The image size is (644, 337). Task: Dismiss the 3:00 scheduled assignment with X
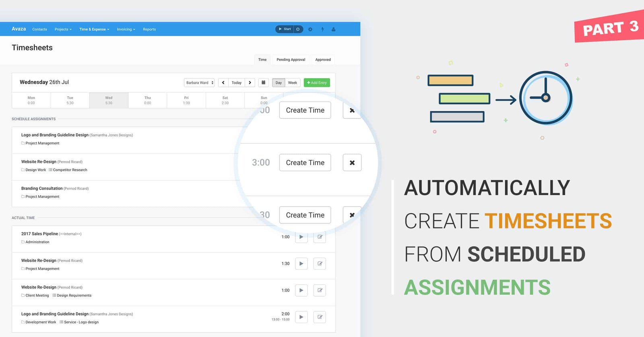[352, 163]
